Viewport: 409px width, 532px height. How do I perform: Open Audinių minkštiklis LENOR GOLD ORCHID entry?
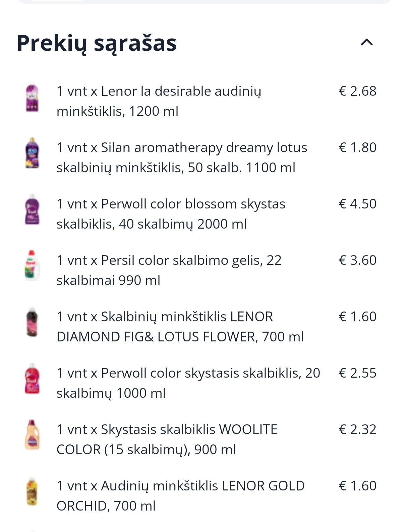[181, 496]
